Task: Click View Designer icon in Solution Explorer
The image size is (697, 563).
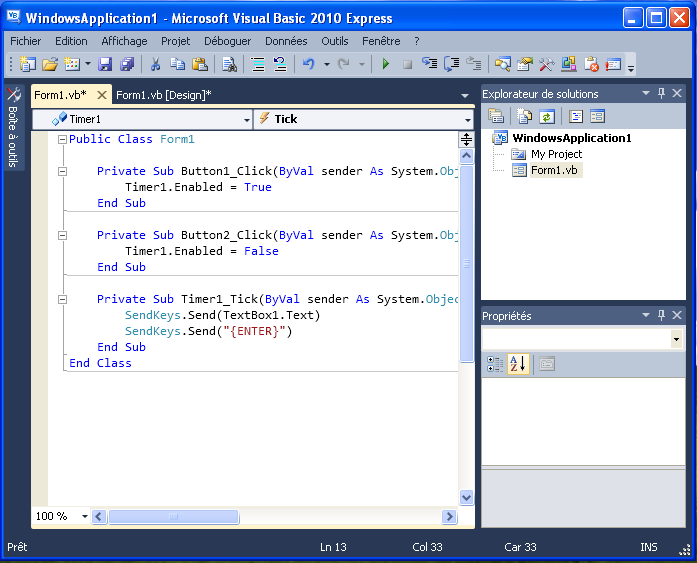Action: [597, 116]
